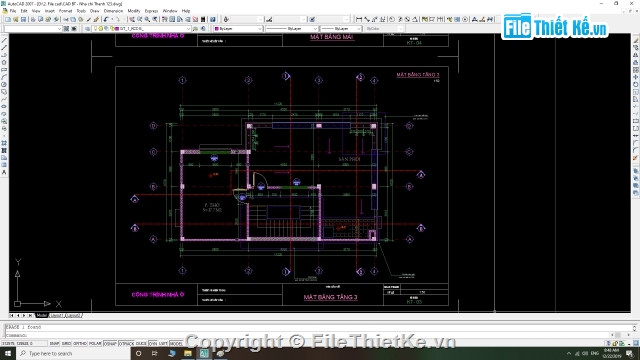The height and width of the screenshot is (360, 640).
Task: Open the Express menu
Action: (x=151, y=11)
